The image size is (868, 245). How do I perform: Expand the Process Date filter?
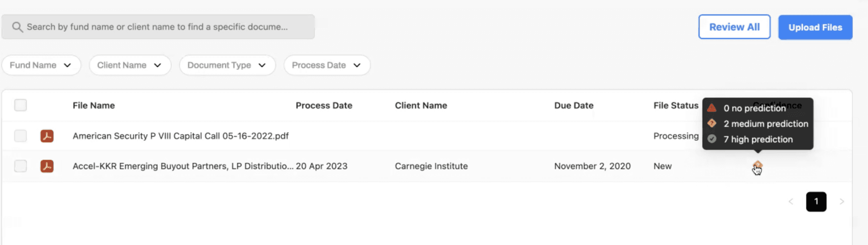coord(327,65)
